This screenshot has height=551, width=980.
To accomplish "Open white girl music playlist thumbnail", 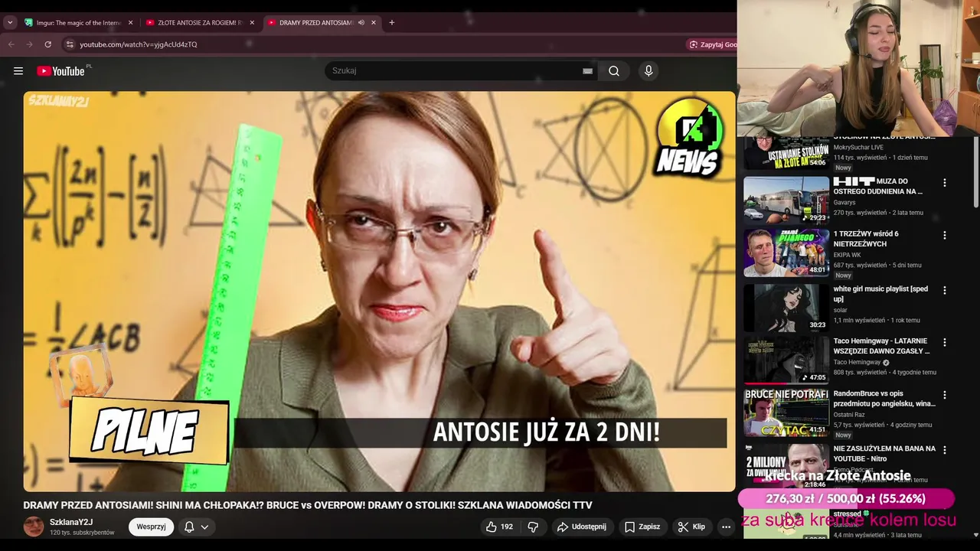I will 786,308.
